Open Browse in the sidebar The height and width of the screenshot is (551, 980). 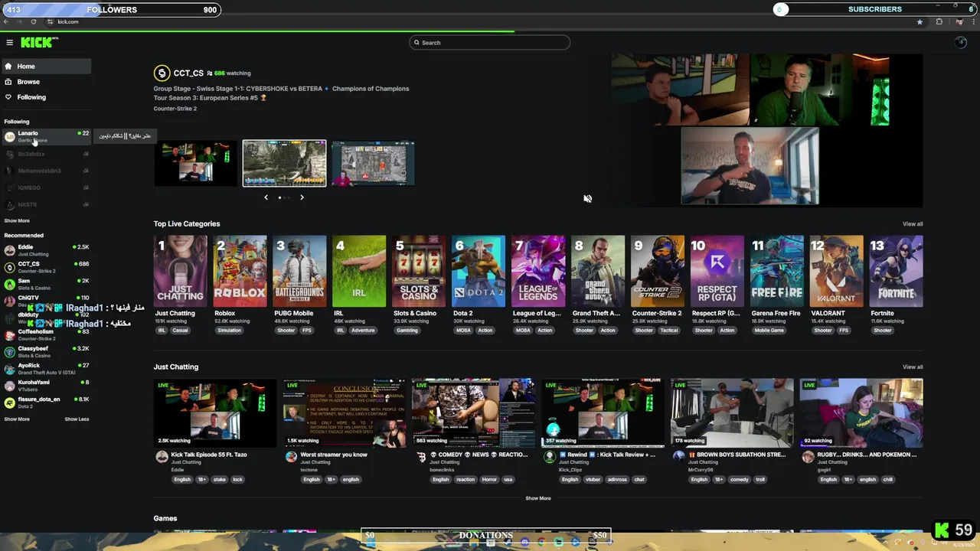[x=46, y=82]
